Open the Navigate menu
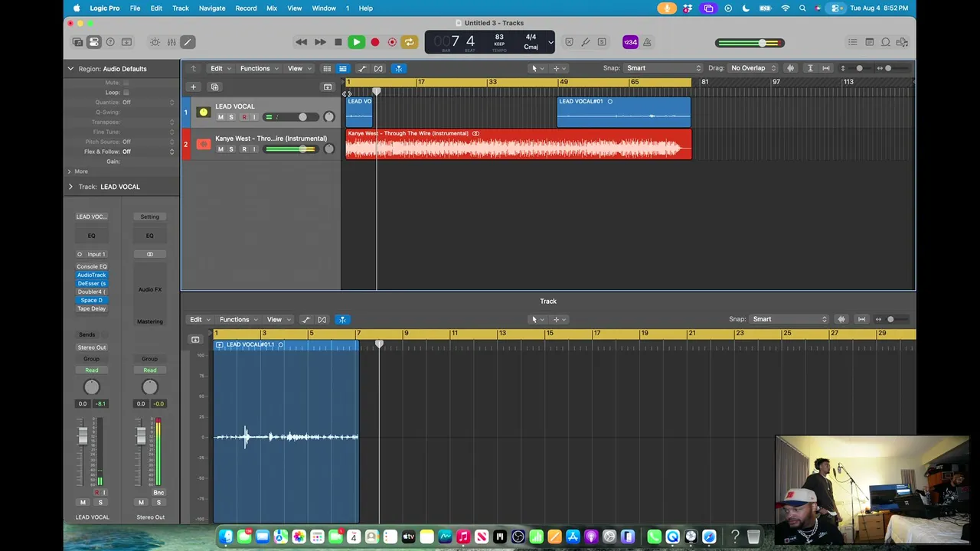This screenshot has width=980, height=551. (x=212, y=8)
